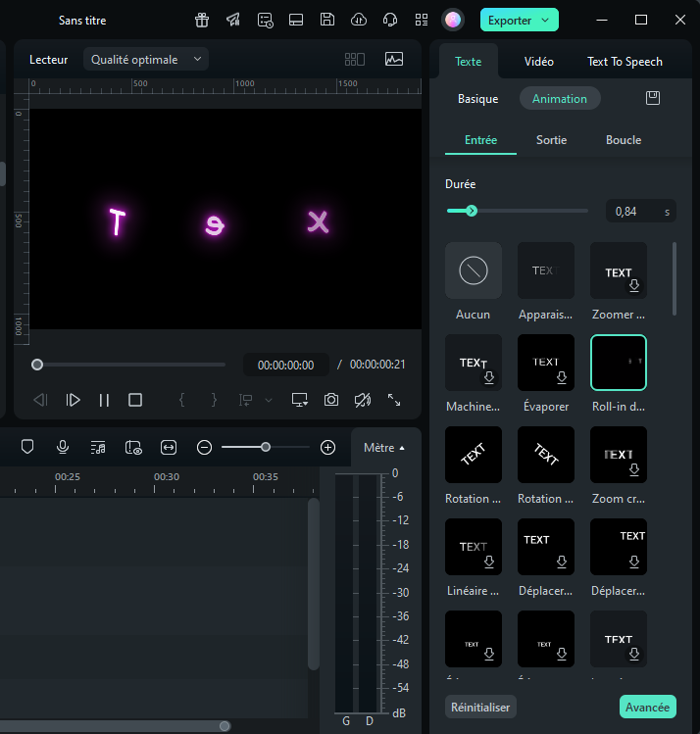Screen dimensions: 700x734
Task: Set mark in with the left brace
Action: (181, 400)
